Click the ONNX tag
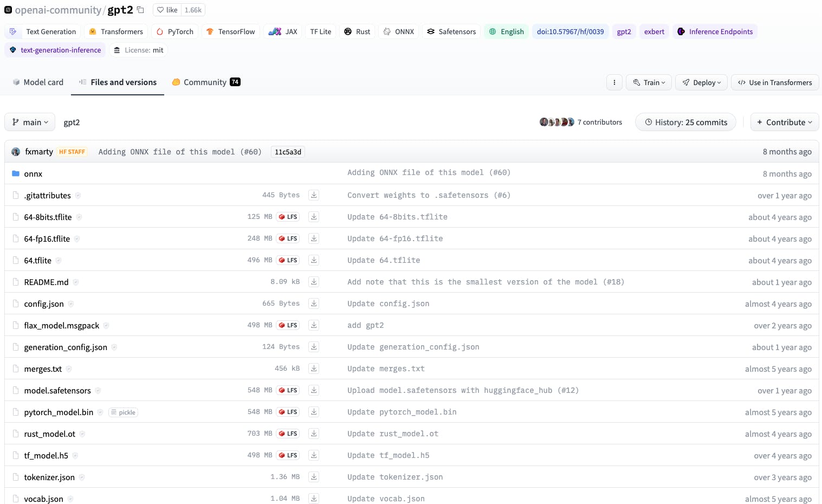822x504 pixels. pos(398,31)
